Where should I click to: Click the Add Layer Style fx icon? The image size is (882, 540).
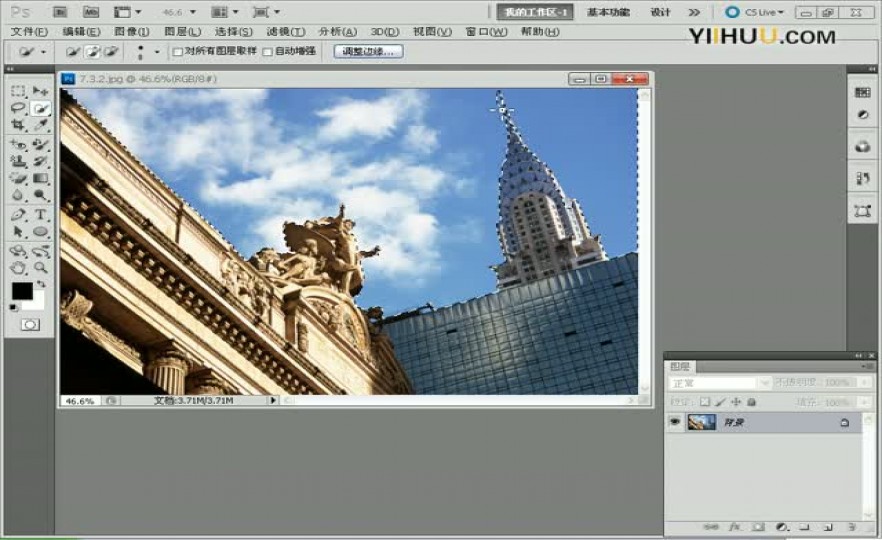pos(735,527)
